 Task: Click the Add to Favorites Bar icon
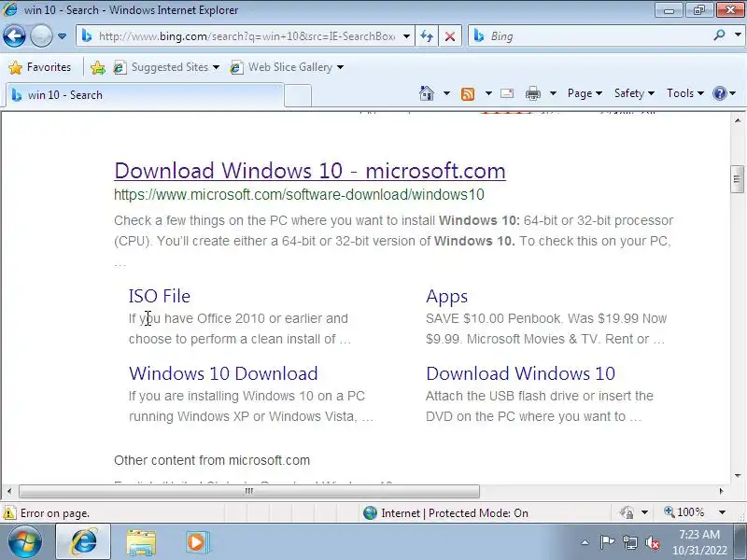tap(98, 67)
